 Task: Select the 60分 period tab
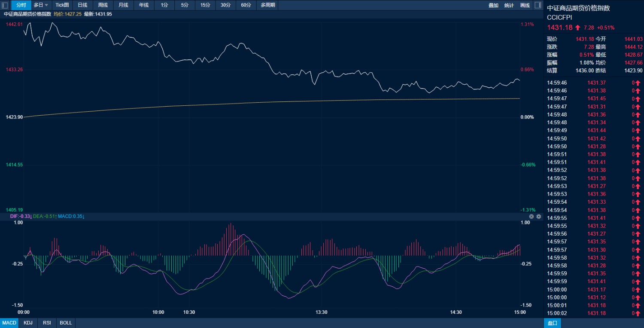pyautogui.click(x=246, y=5)
